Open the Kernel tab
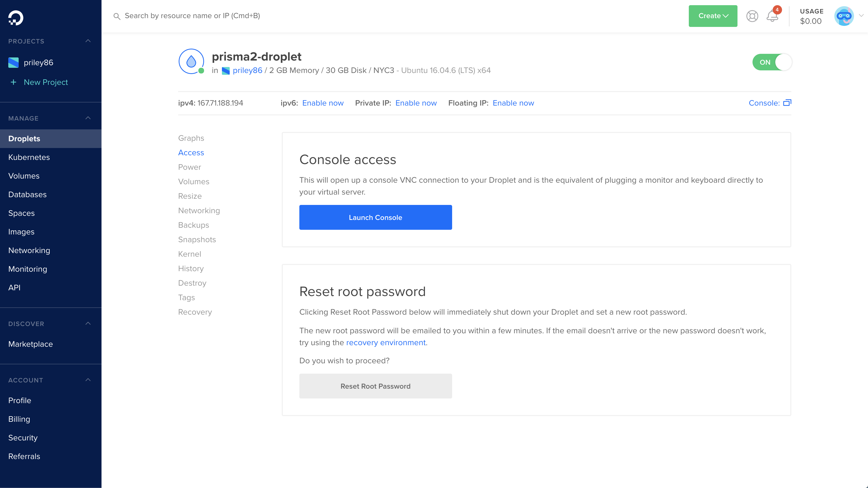 (x=190, y=254)
